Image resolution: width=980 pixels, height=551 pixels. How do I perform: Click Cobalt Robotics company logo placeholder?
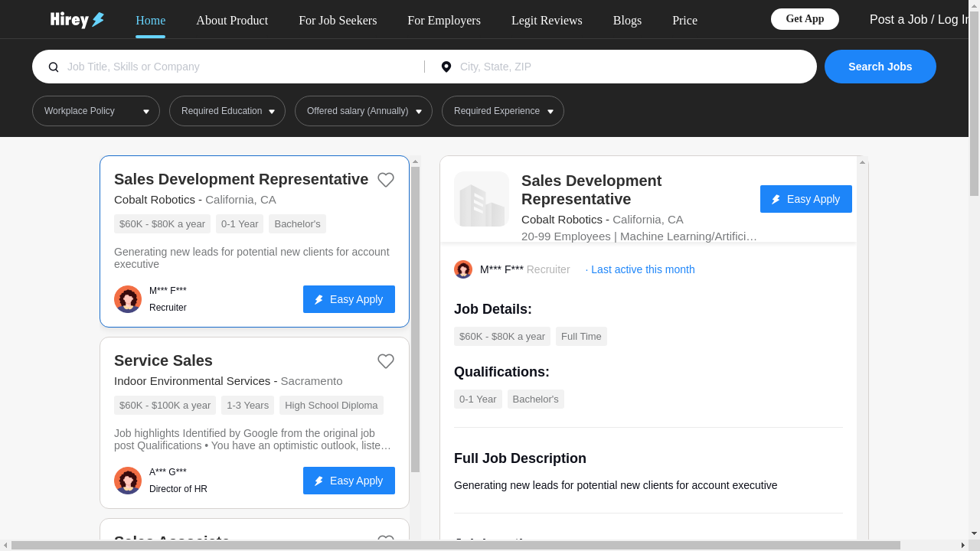pos(482,199)
